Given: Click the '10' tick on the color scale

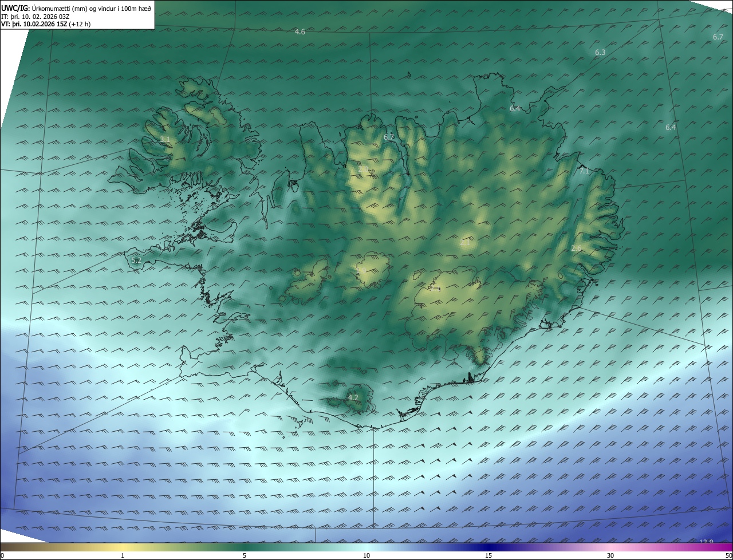Looking at the screenshot, I should [x=366, y=555].
